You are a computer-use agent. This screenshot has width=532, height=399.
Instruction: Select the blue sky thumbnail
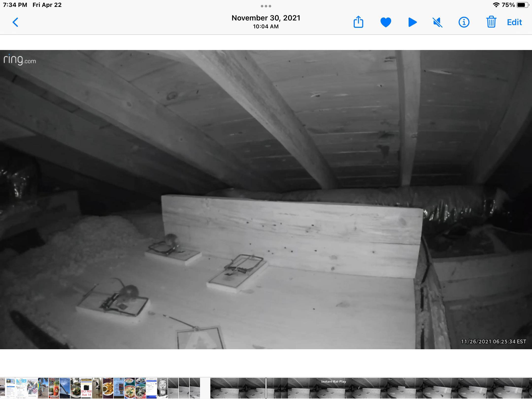(65, 388)
